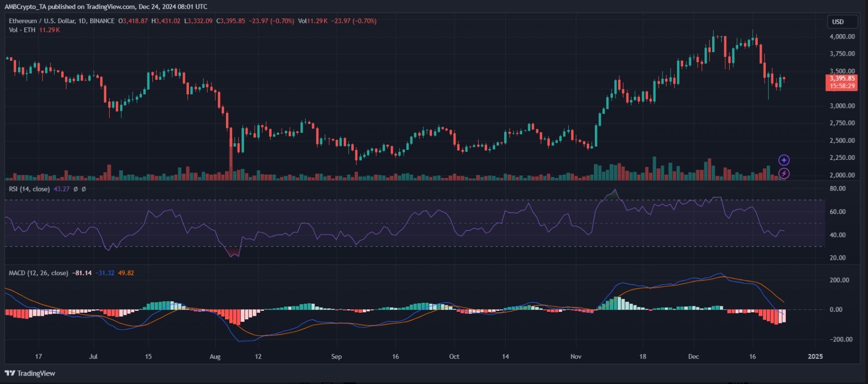Click the 3,000.00 price axis label
The width and height of the screenshot is (868, 384).
(842, 106)
